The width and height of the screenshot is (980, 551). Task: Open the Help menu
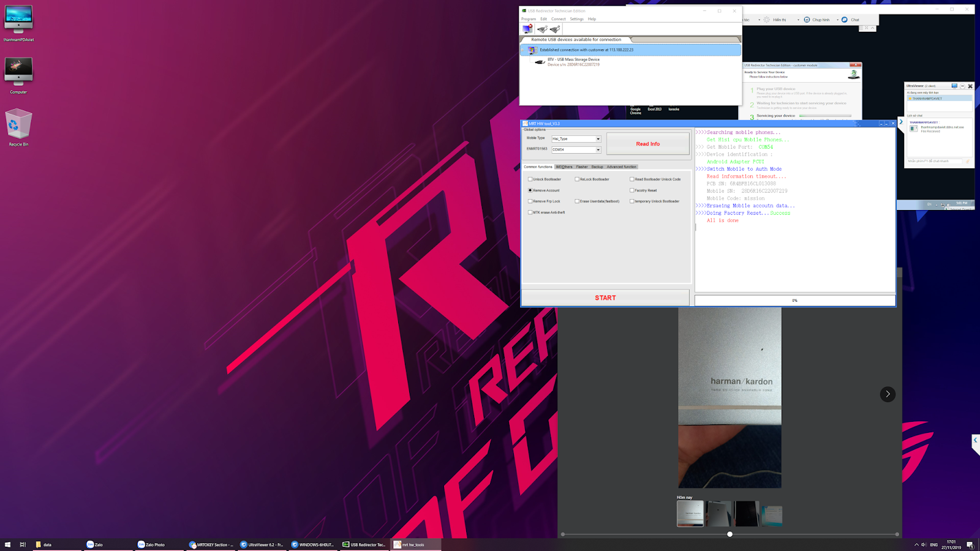(x=592, y=19)
